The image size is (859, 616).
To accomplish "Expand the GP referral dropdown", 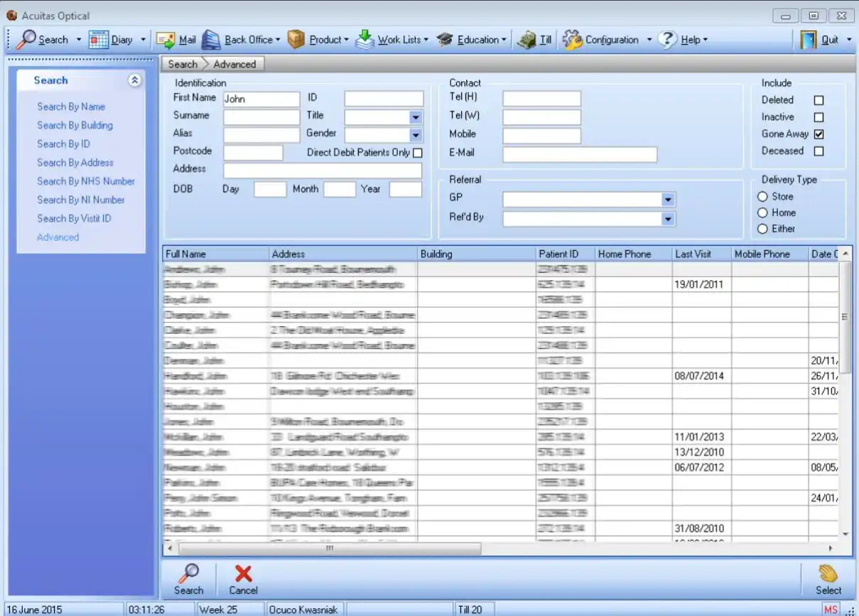I will (x=668, y=200).
